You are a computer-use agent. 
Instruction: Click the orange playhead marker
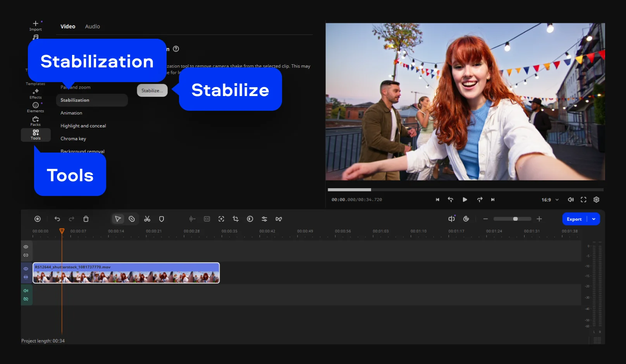tap(62, 231)
